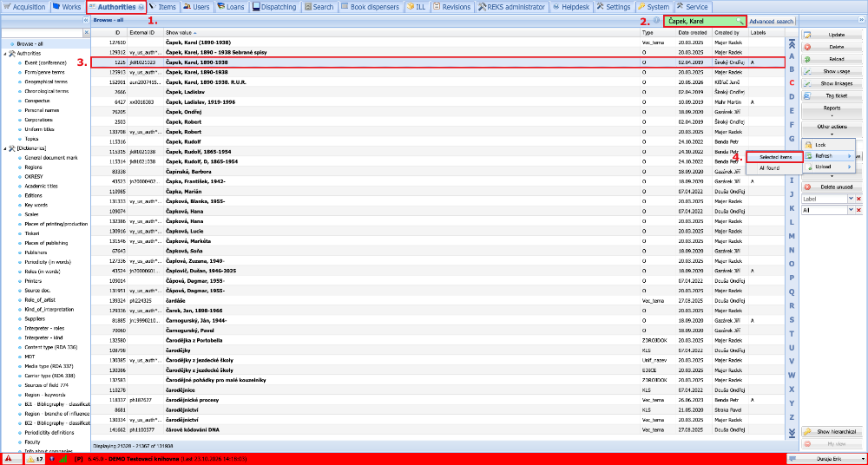868x465 pixels.
Task: Select Geographical terms in tree
Action: (x=46, y=82)
